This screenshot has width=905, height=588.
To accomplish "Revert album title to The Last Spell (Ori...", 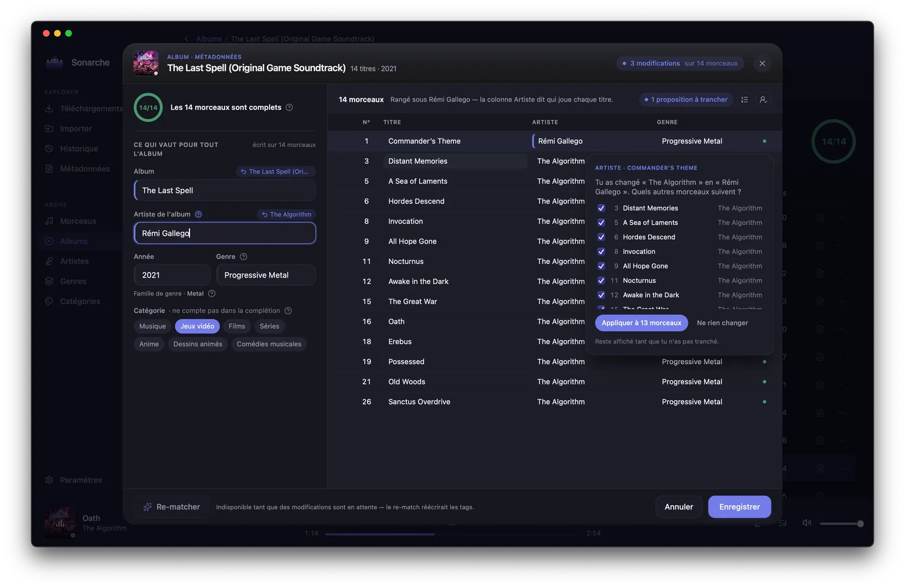I will [x=275, y=171].
